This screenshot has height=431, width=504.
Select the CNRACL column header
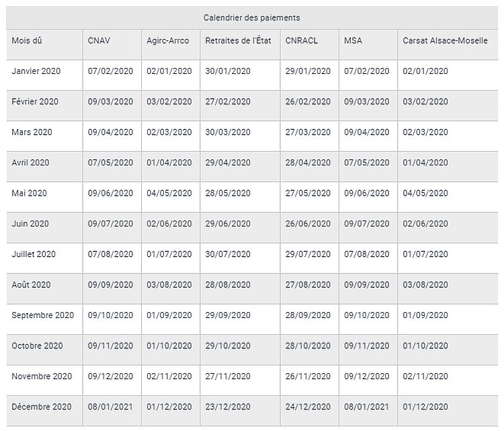point(302,41)
